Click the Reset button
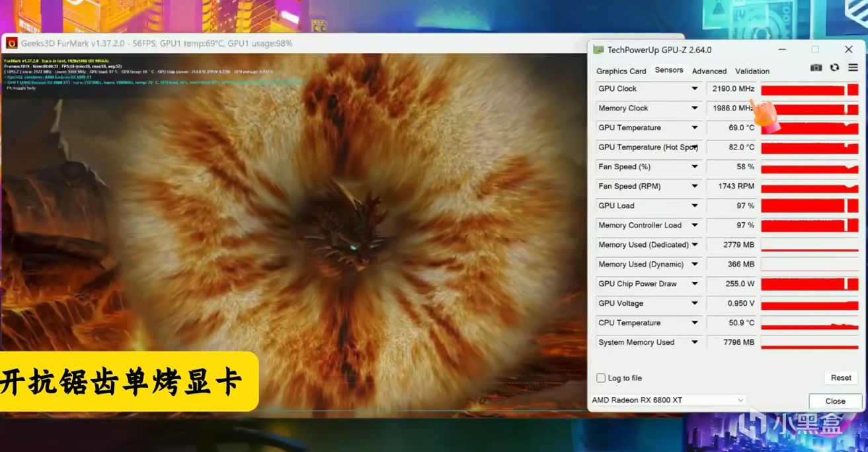The height and width of the screenshot is (452, 868). (x=841, y=378)
